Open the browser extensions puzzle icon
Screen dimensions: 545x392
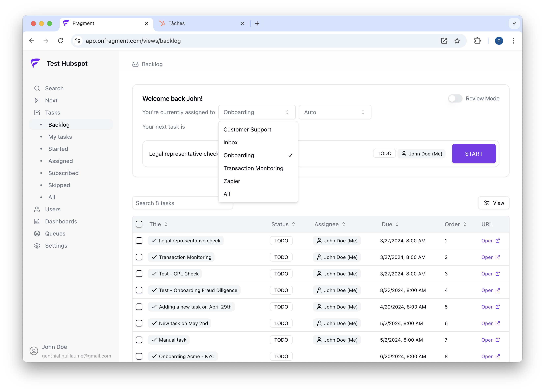tap(477, 41)
